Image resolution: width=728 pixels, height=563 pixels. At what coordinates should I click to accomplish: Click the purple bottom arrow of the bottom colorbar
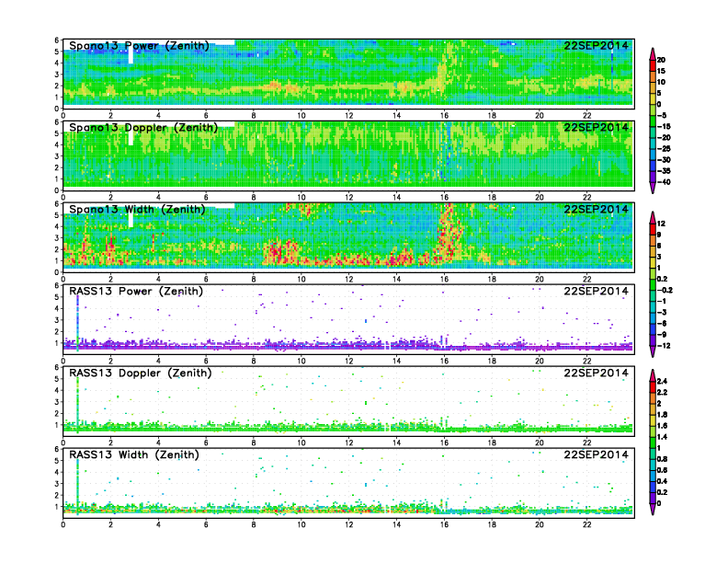tap(652, 509)
